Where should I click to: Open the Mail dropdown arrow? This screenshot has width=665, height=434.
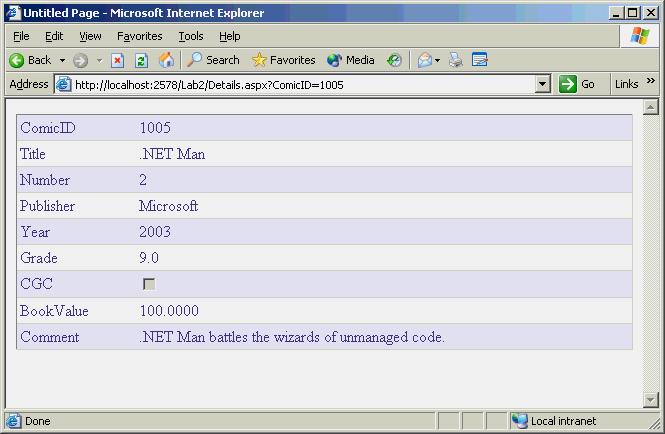tap(437, 61)
